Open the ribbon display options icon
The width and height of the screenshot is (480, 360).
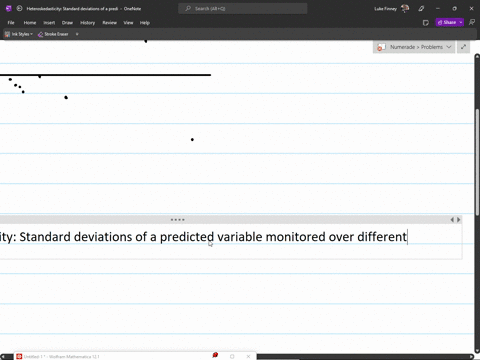pyautogui.click(x=472, y=22)
